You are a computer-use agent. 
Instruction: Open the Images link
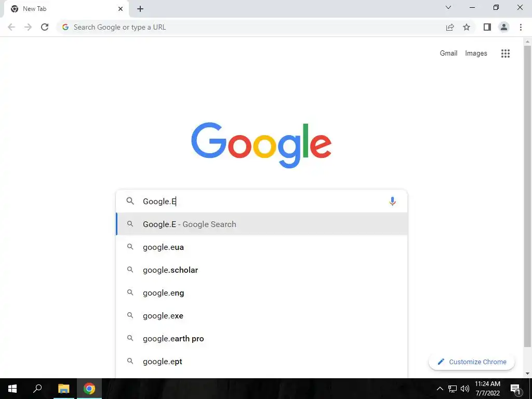click(476, 54)
